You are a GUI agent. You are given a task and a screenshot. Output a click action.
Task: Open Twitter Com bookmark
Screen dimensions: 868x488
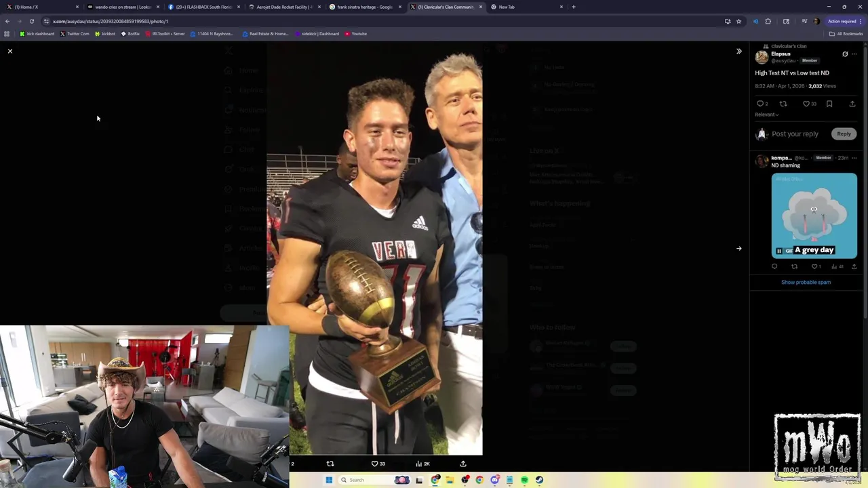pos(75,33)
